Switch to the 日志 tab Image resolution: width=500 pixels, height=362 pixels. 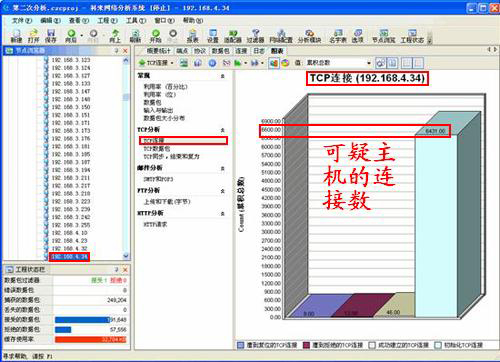[259, 51]
